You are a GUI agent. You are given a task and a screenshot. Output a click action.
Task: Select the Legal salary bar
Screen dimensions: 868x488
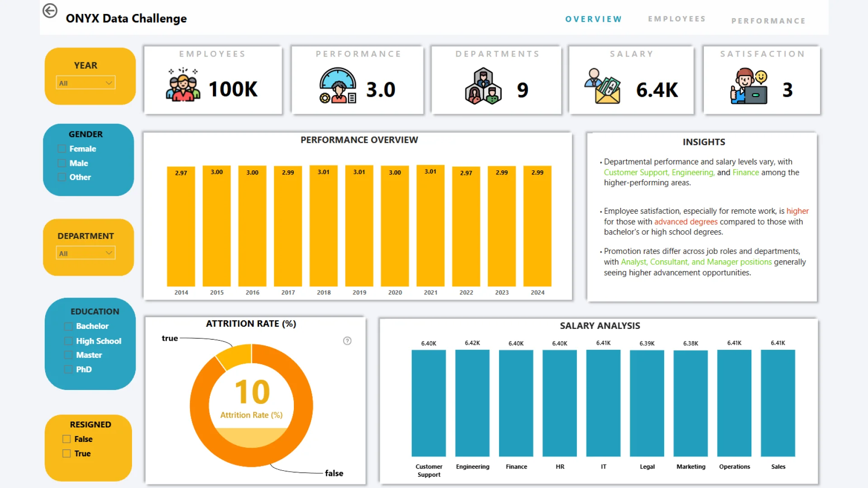[647, 404]
